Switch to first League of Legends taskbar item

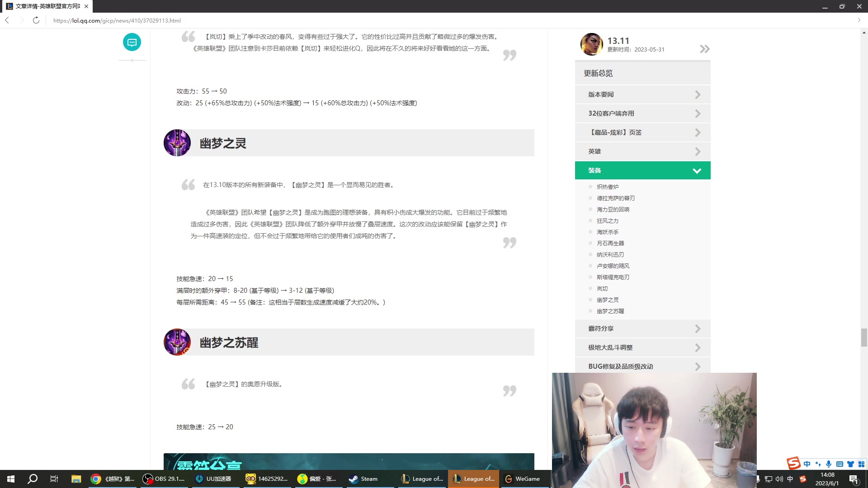point(422,479)
